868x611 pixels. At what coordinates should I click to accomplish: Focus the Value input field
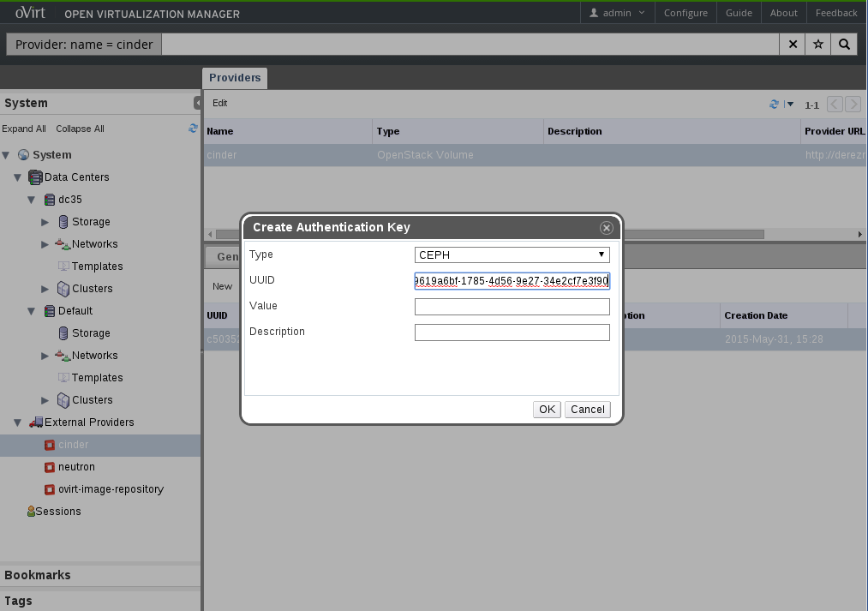(512, 307)
